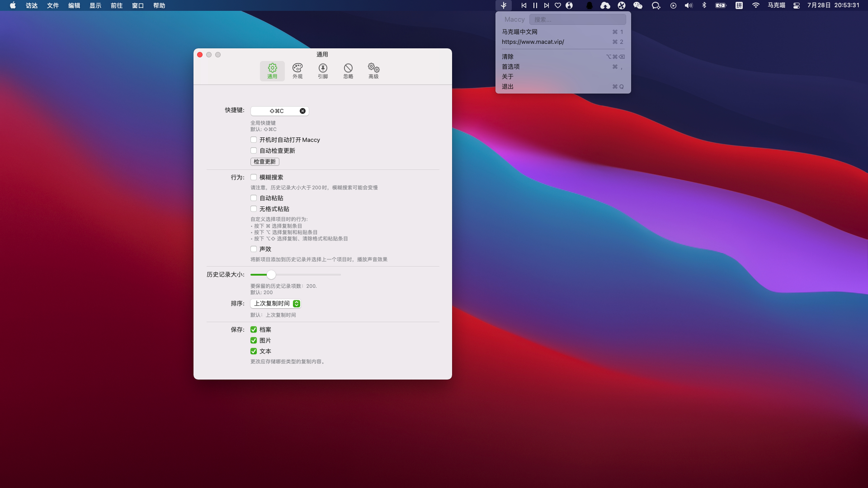Click the WeChat icon in menu bar
Screen dimensions: 868x488
pos(637,5)
